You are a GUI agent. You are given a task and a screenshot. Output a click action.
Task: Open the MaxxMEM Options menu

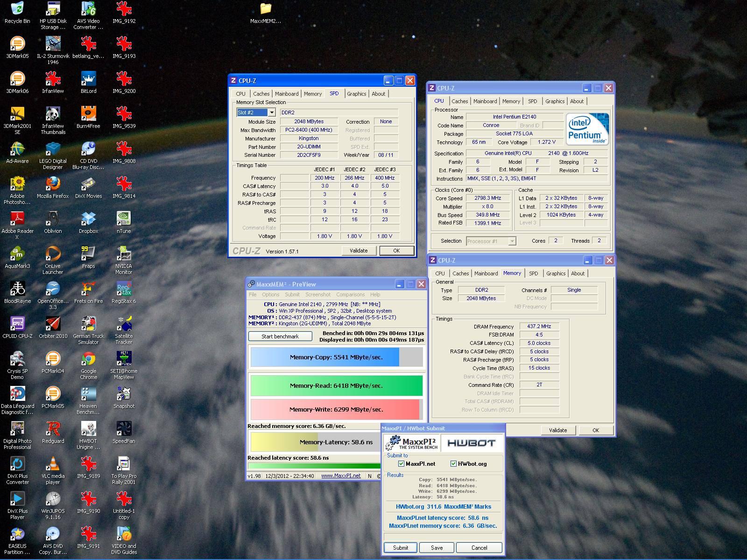click(x=270, y=294)
